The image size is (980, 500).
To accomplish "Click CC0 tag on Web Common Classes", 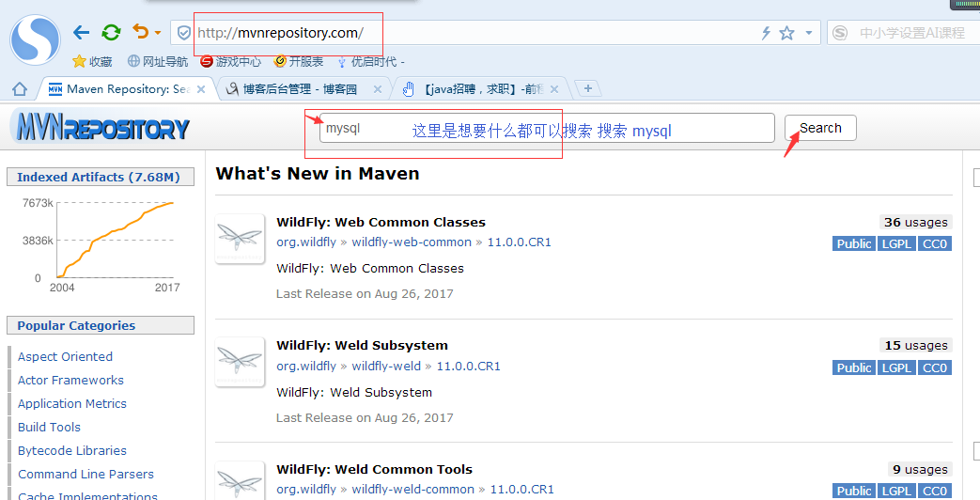I will coord(935,243).
